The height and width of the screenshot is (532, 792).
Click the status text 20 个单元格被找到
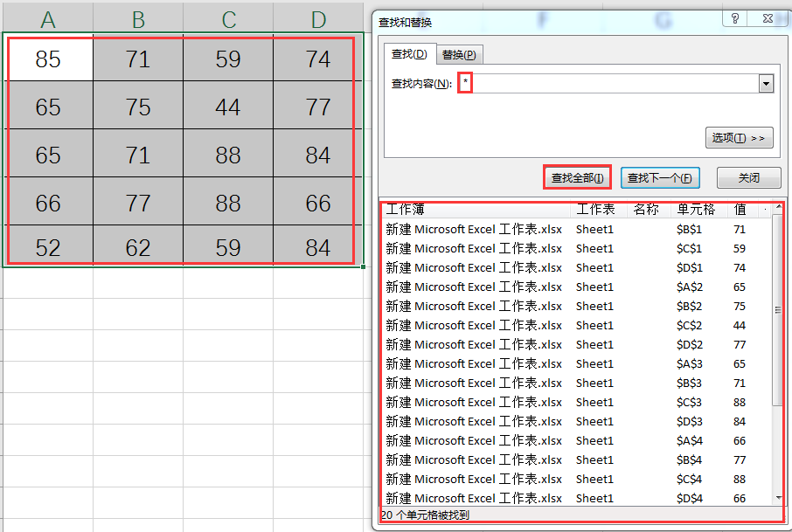click(426, 515)
